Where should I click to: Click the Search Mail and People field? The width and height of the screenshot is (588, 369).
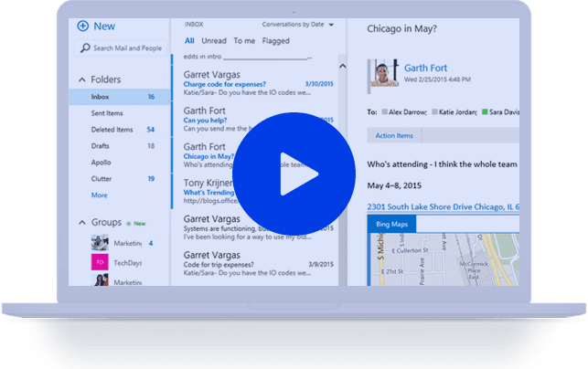[126, 47]
